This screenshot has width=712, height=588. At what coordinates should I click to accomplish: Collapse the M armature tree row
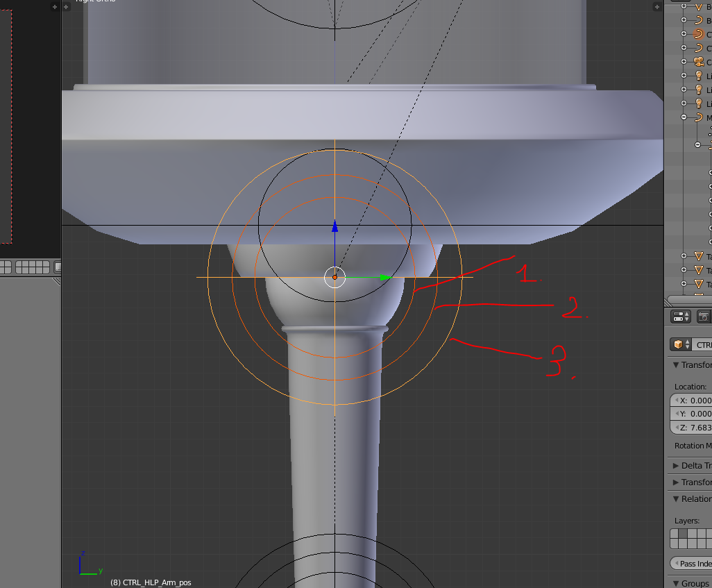click(684, 117)
